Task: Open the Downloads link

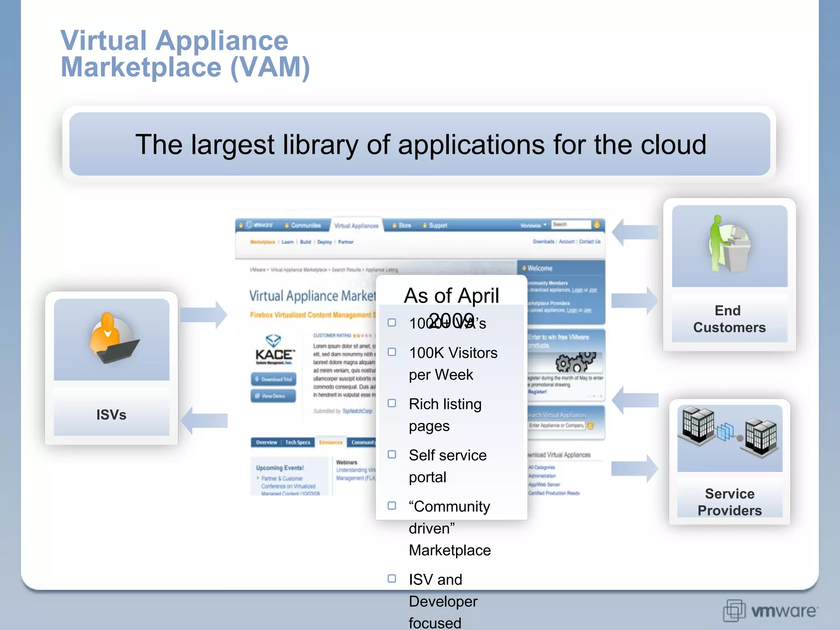Action: tap(543, 242)
